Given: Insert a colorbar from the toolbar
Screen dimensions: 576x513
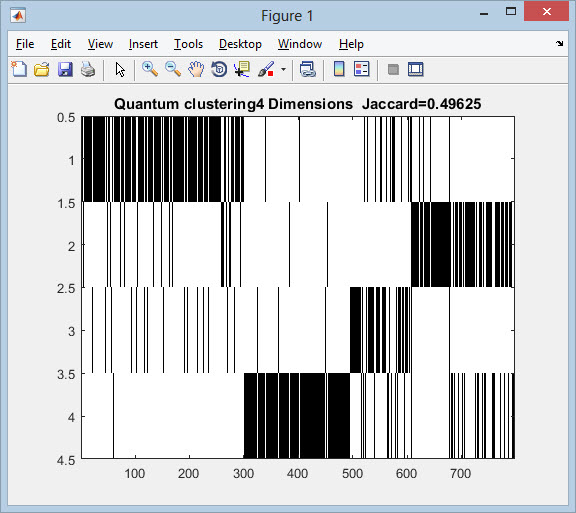Looking at the screenshot, I should [x=339, y=69].
